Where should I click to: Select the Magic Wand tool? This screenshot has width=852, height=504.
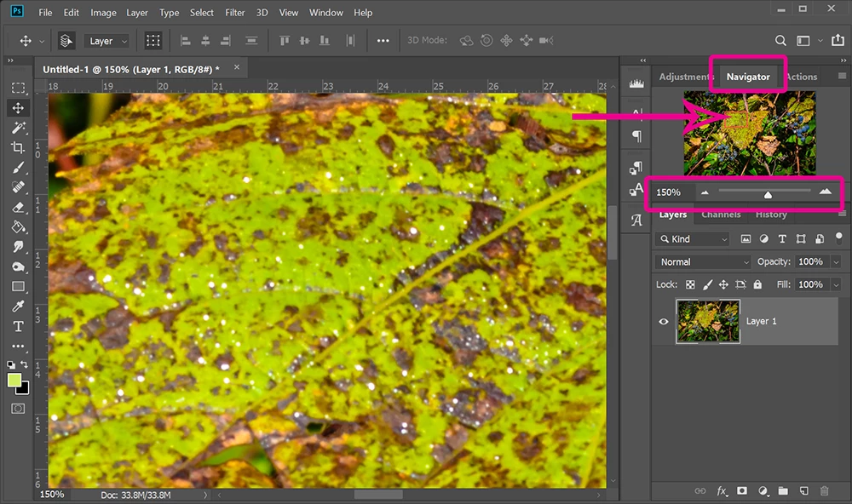coord(18,128)
